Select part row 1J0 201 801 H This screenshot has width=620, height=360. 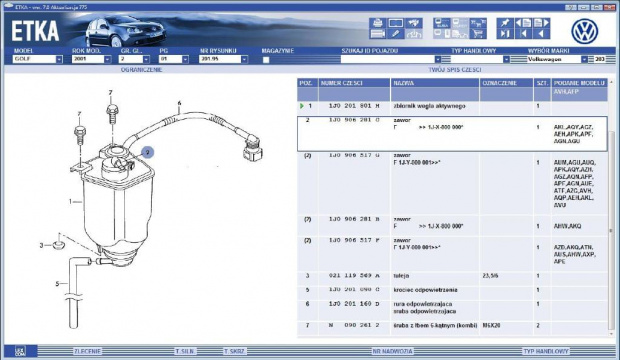(452, 106)
